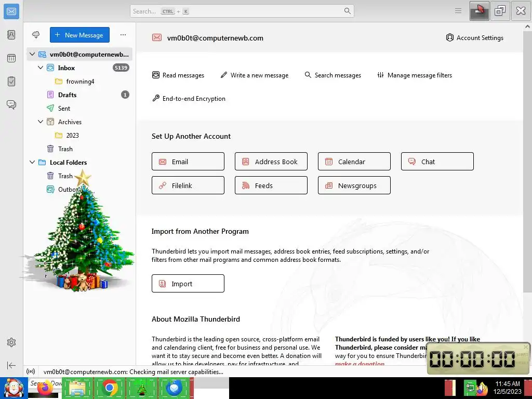This screenshot has height=399, width=532.
Task: Click Search messages
Action: coord(333,75)
